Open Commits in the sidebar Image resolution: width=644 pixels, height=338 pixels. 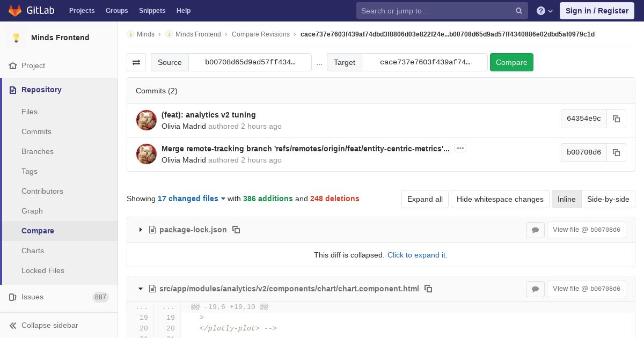[36, 131]
